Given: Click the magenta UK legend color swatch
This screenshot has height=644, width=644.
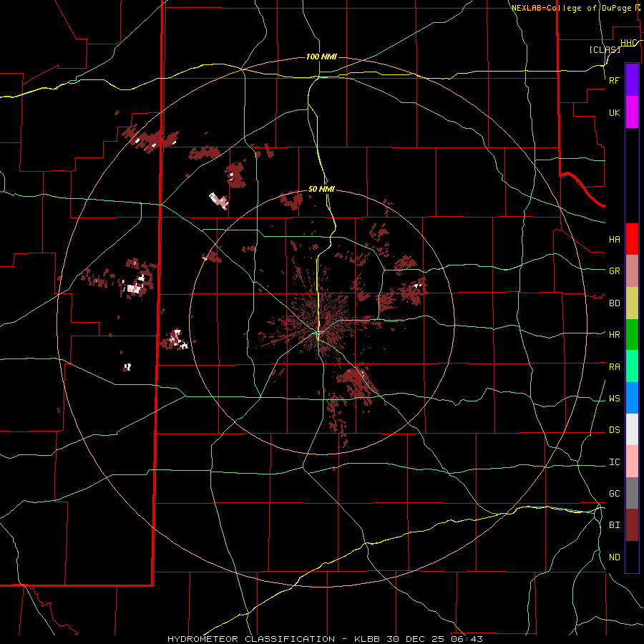Looking at the screenshot, I should [x=632, y=112].
